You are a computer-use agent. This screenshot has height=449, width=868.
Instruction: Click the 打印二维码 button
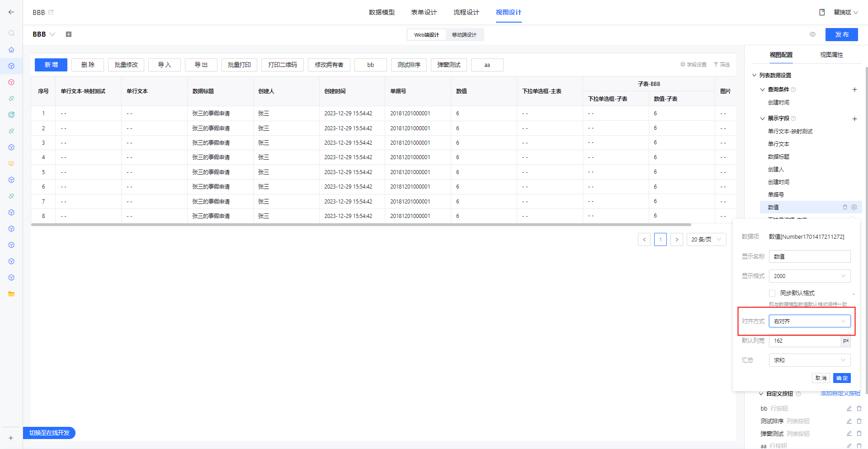283,65
